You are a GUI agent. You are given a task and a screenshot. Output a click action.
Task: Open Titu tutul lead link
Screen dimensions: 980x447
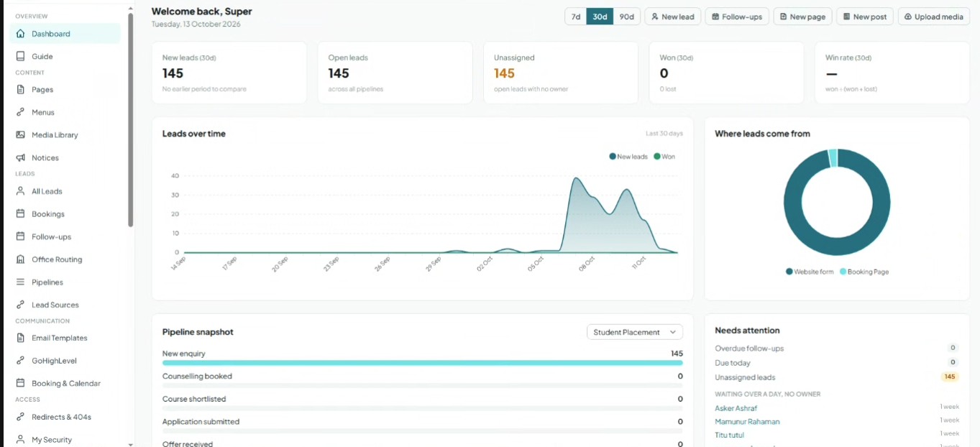[729, 435]
